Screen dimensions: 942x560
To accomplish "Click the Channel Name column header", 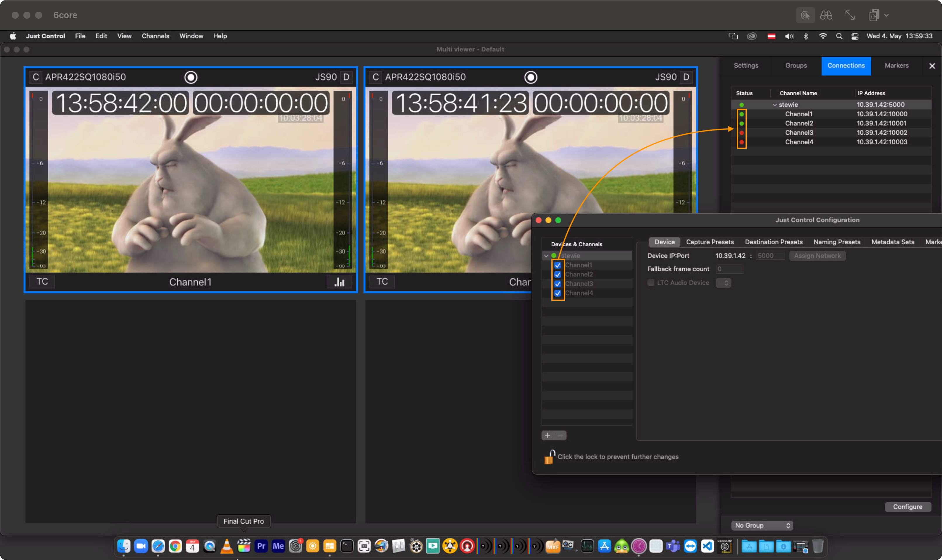I will point(798,93).
